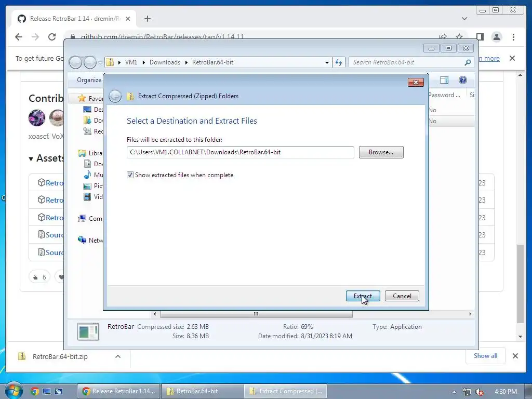The width and height of the screenshot is (532, 399).
Task: Click the RetroBar application thumbnail in details pane
Action: coord(88,331)
